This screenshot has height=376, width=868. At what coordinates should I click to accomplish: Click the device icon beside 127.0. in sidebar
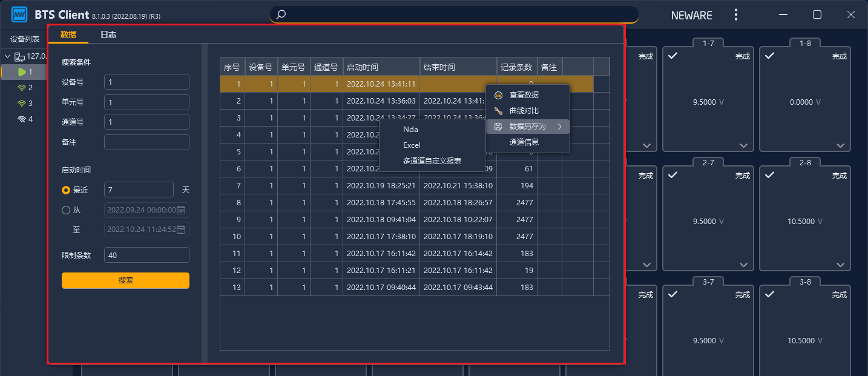19,56
